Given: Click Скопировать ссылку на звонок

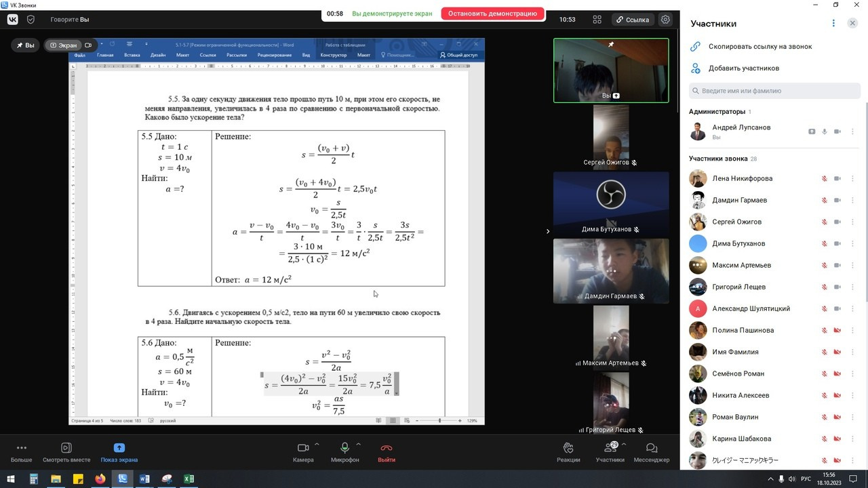Looking at the screenshot, I should click(x=759, y=47).
